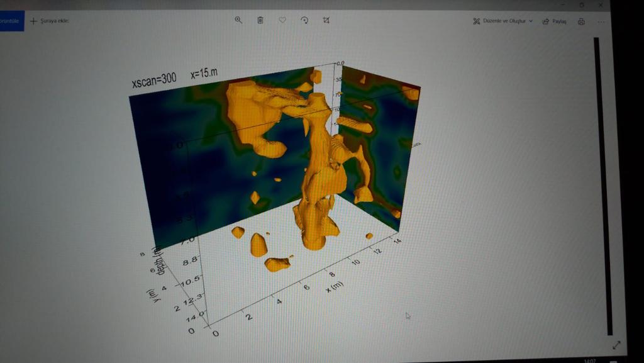Click the blue Görüntüle tab
The width and height of the screenshot is (644, 363).
(11, 21)
